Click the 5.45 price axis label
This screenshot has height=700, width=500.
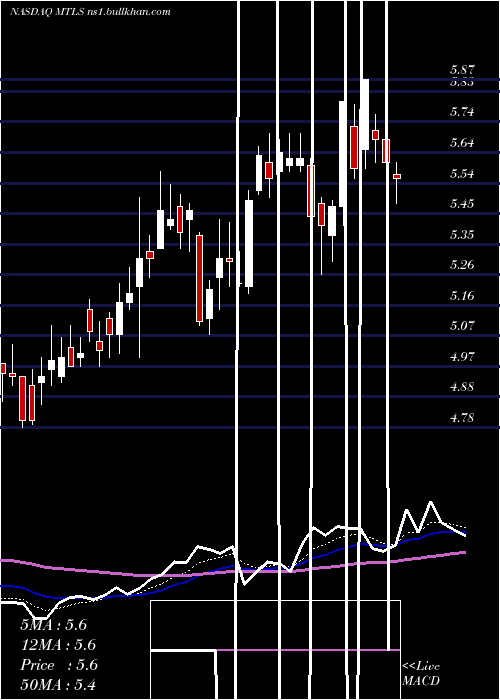coord(462,204)
